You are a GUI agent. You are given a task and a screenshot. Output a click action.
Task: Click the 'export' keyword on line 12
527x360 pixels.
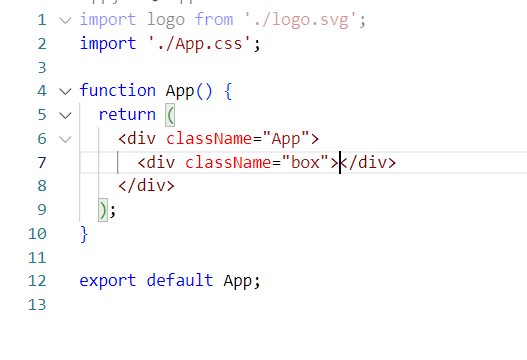click(x=108, y=281)
